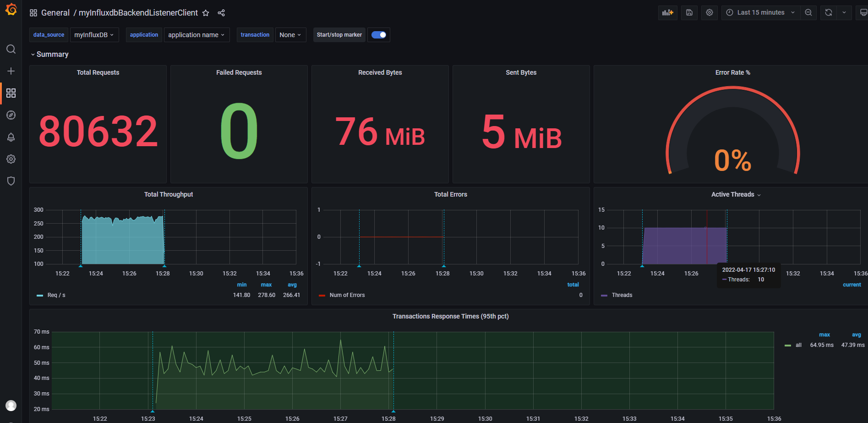
Task: Refresh the dashboard
Action: point(828,12)
